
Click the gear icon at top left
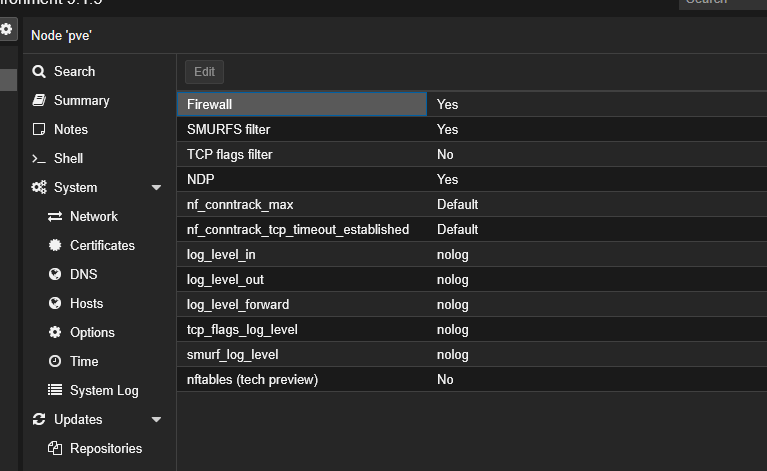(6, 29)
